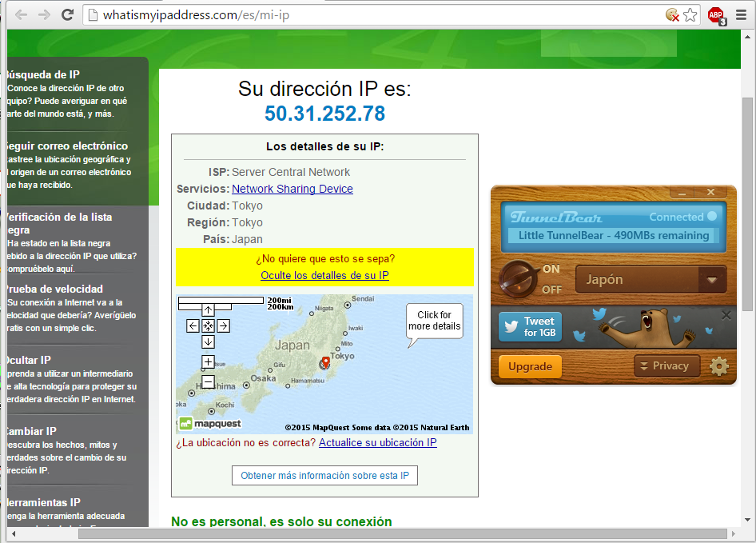The height and width of the screenshot is (543, 756).
Task: Reload the page with refresh icon
Action: tap(67, 15)
